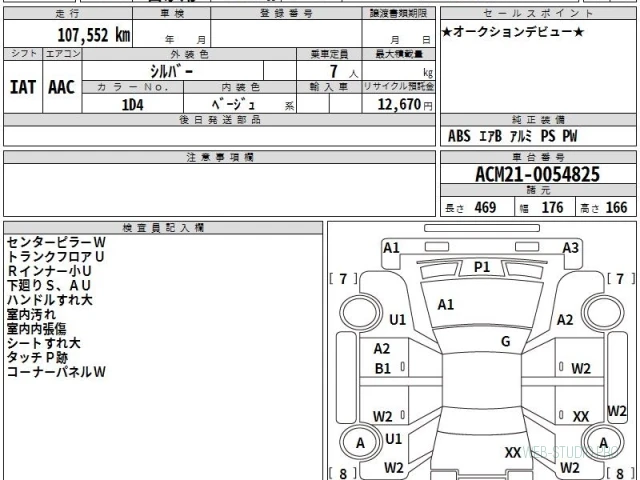Select the note ハンドルすれ大

click(49, 300)
